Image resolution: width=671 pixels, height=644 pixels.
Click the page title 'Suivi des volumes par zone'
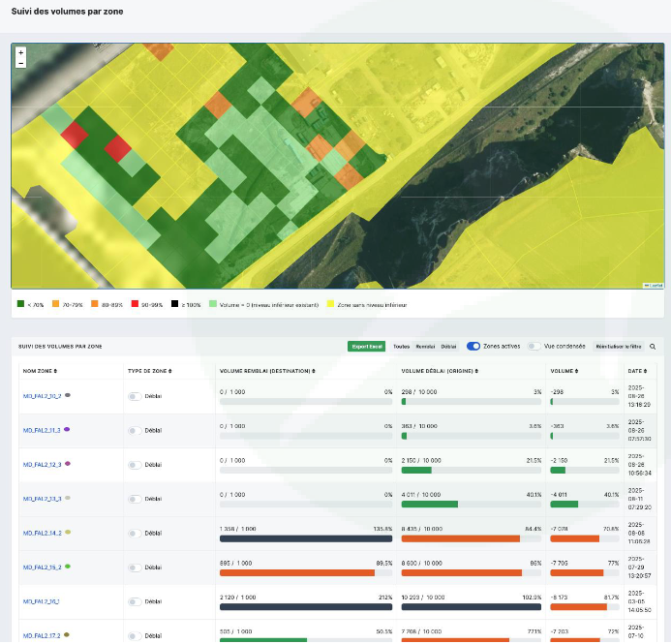pos(67,12)
